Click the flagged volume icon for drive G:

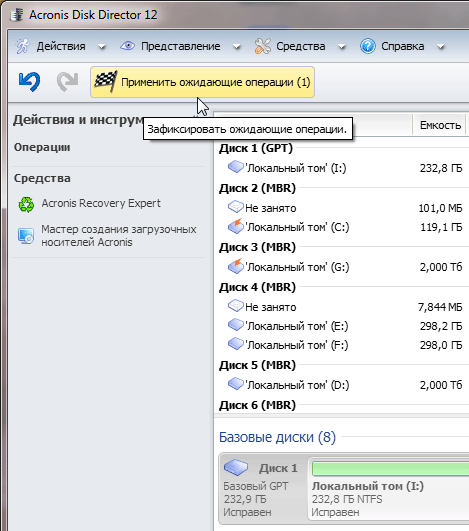coord(236,266)
